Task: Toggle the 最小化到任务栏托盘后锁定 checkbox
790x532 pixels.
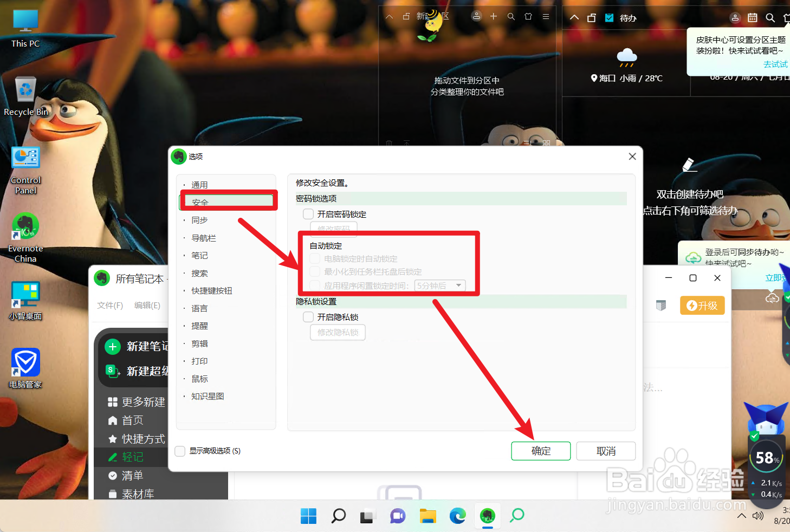Action: tap(315, 272)
